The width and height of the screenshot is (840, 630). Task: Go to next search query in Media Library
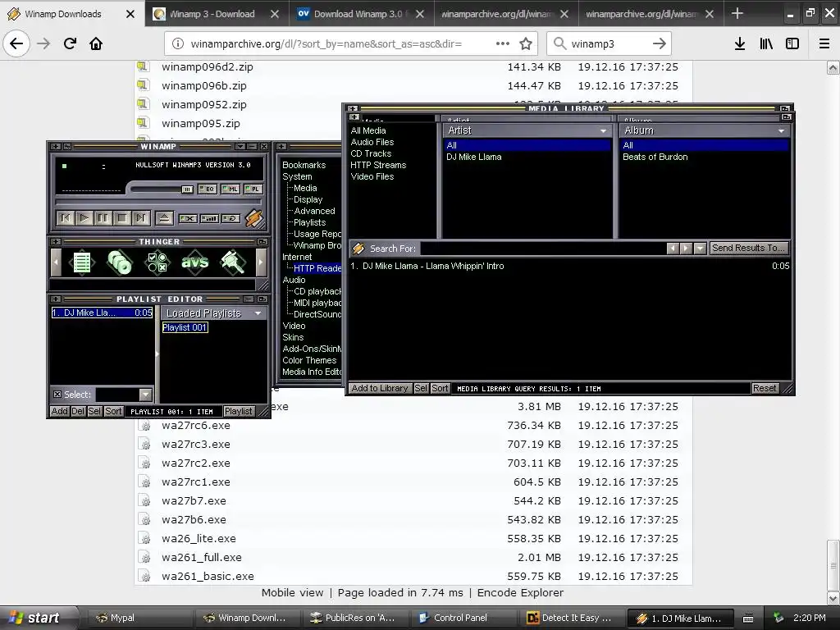click(x=686, y=248)
